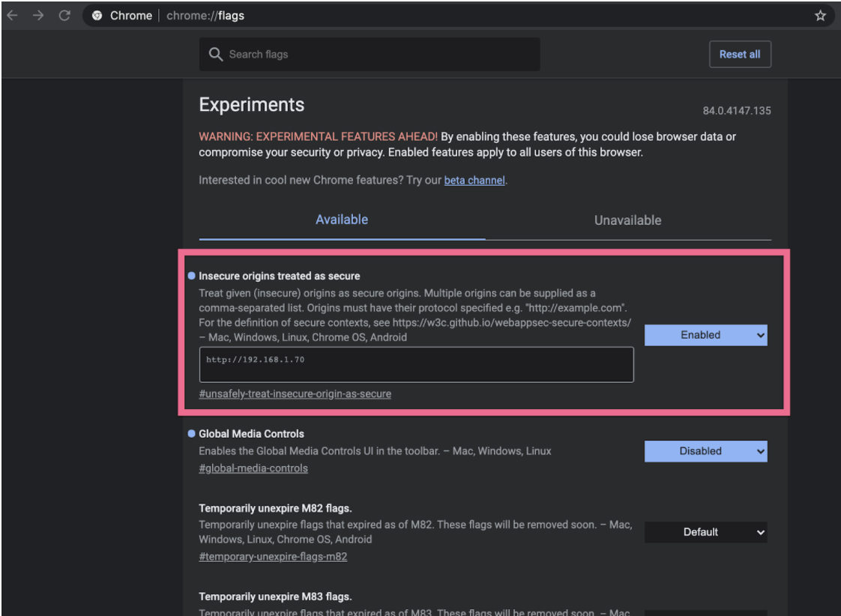The width and height of the screenshot is (841, 616).
Task: Open #global-media-controls anchor link
Action: point(253,468)
